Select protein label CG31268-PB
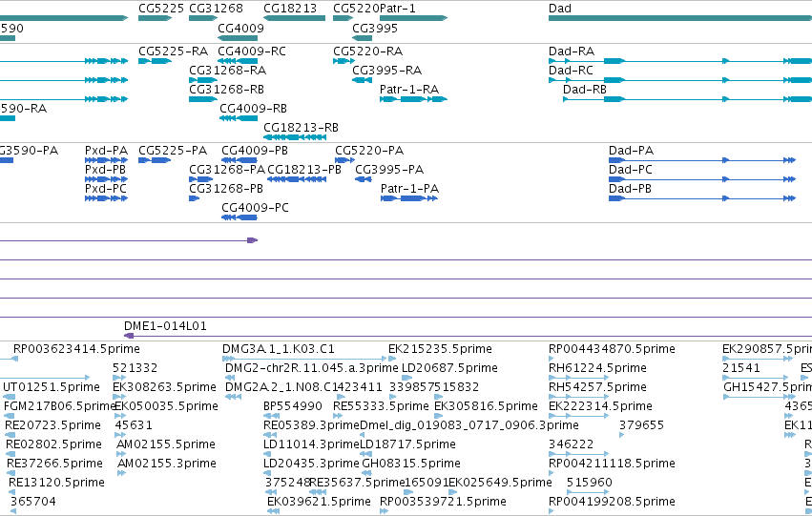The image size is (812, 516). click(x=226, y=189)
